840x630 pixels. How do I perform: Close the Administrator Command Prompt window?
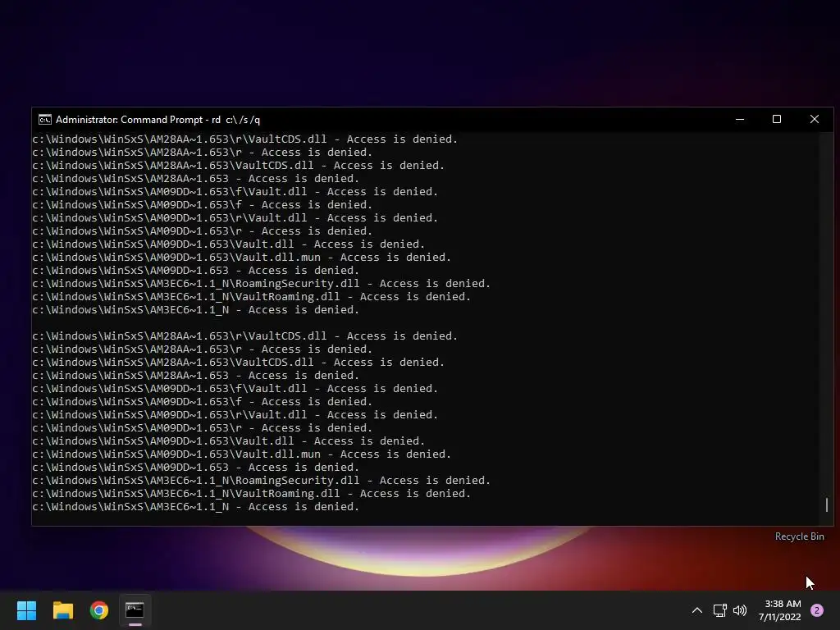coord(815,120)
